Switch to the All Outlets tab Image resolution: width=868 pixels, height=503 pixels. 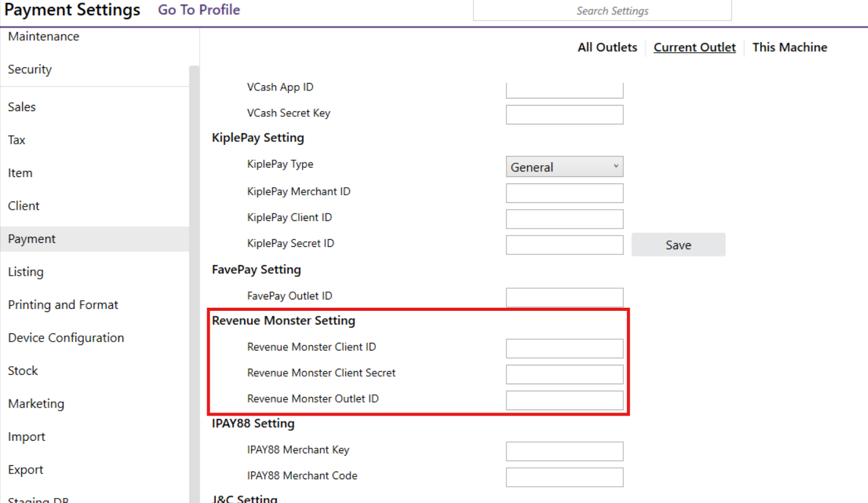point(607,47)
